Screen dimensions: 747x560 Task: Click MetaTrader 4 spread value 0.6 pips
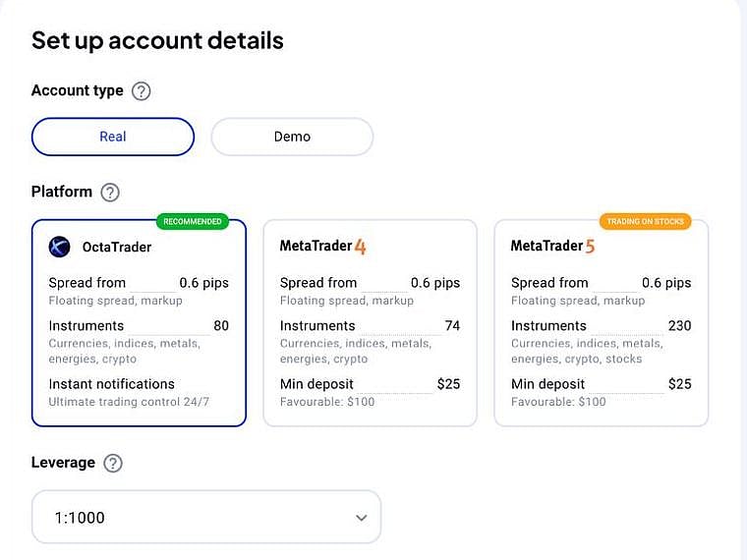pos(435,283)
